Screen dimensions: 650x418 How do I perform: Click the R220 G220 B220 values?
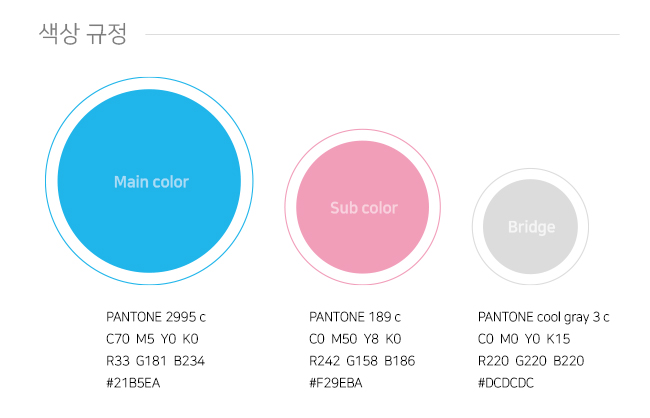[531, 361]
